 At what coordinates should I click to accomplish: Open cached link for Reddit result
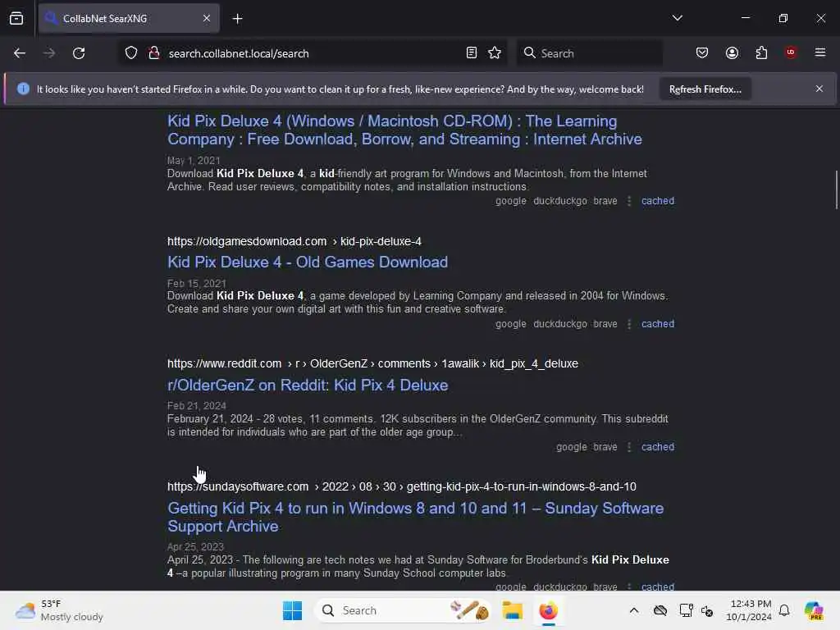pyautogui.click(x=658, y=447)
